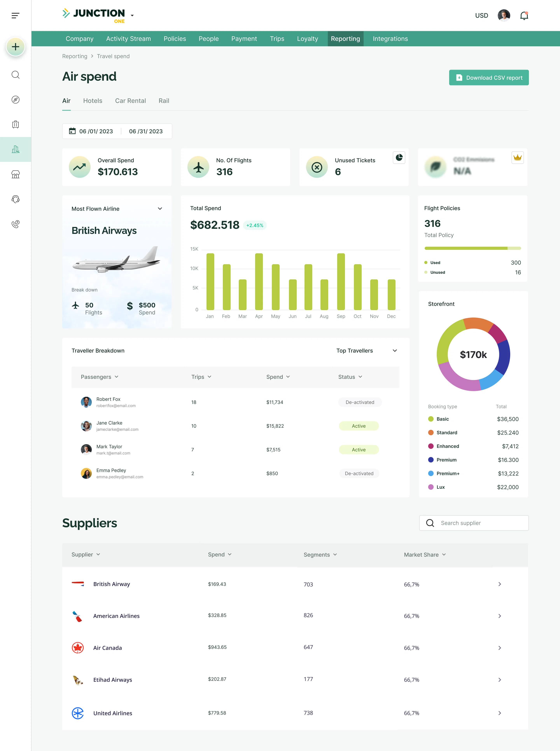Click the green plus add button
This screenshot has width=560, height=751.
click(16, 47)
